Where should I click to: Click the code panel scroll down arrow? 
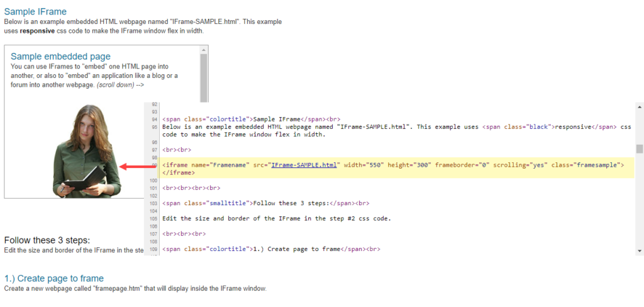pos(640,250)
